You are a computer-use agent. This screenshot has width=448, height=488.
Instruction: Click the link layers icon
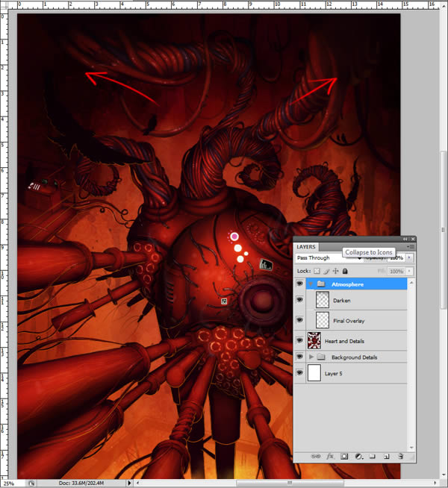315,456
